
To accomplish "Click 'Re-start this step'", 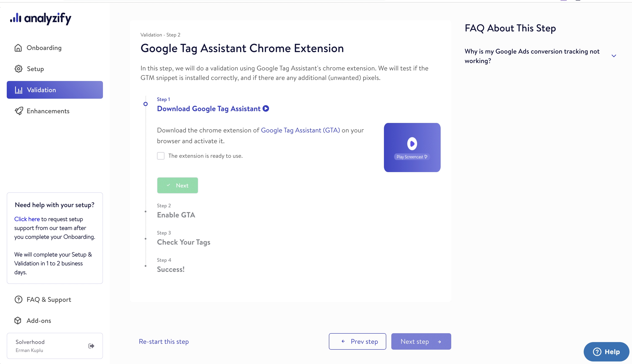I will (164, 341).
